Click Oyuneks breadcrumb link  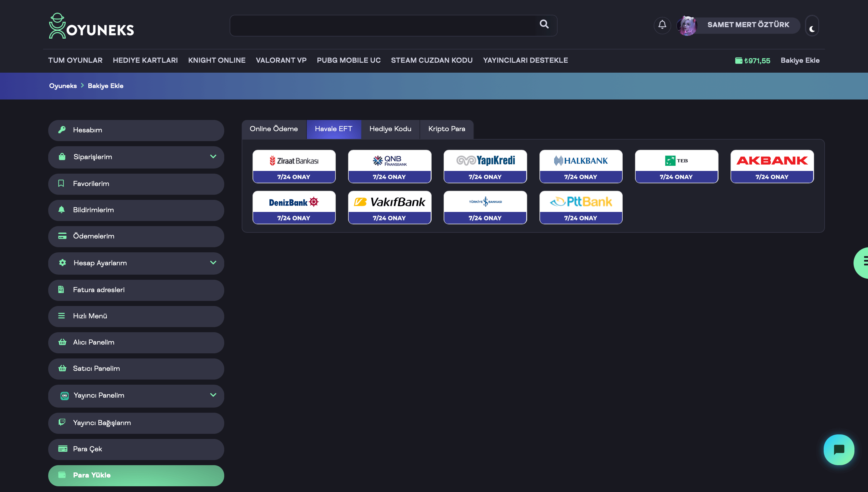point(63,86)
